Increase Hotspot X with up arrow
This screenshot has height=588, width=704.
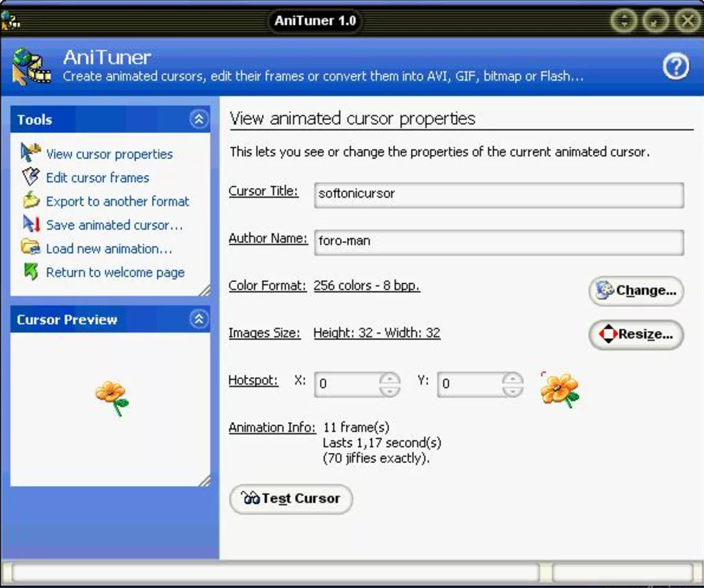(x=389, y=379)
